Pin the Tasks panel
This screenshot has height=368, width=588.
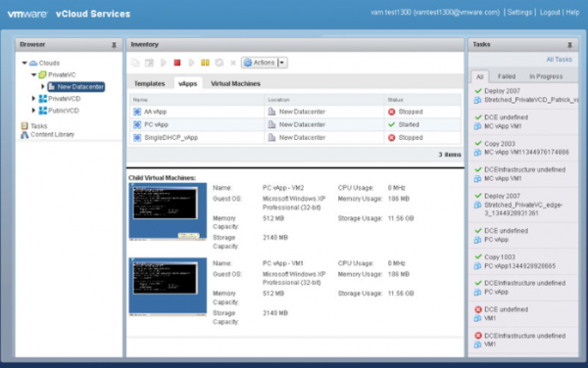[x=569, y=45]
